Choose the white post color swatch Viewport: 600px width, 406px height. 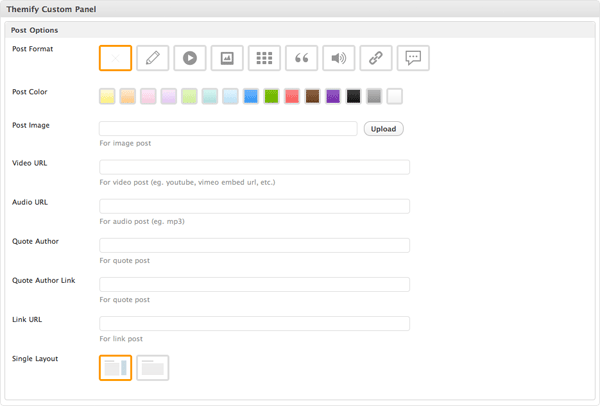(395, 96)
